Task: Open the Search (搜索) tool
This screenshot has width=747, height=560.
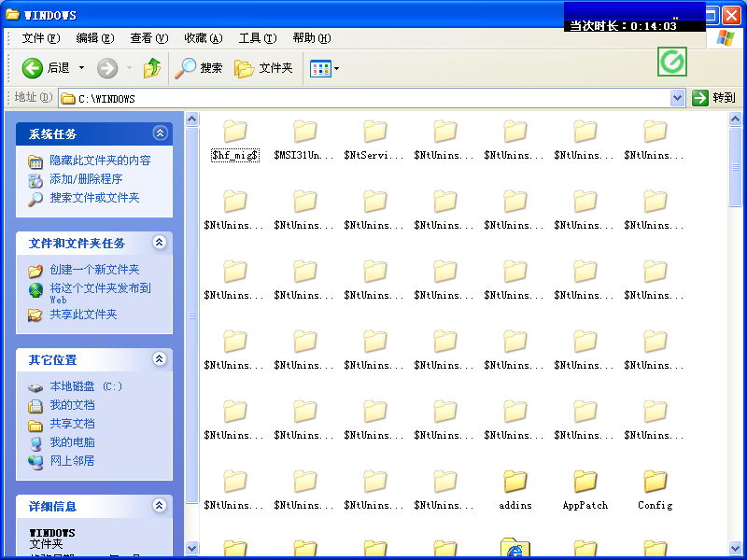Action: [x=200, y=68]
